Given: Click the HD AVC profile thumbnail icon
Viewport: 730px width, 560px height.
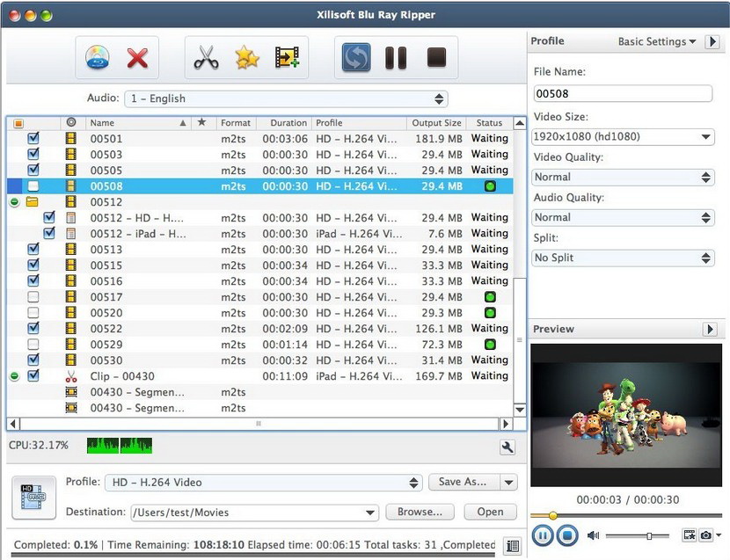Looking at the screenshot, I should (x=34, y=498).
